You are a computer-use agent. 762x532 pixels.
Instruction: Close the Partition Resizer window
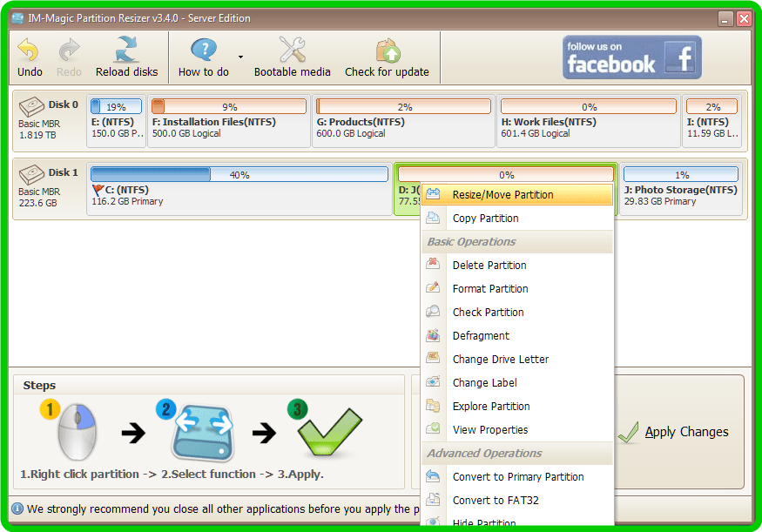(x=744, y=18)
